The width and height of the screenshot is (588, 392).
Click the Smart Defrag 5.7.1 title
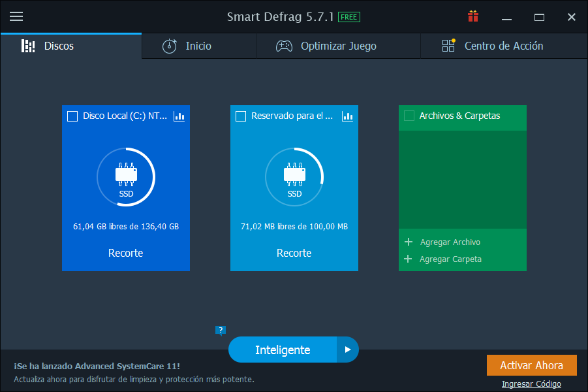[x=280, y=17]
